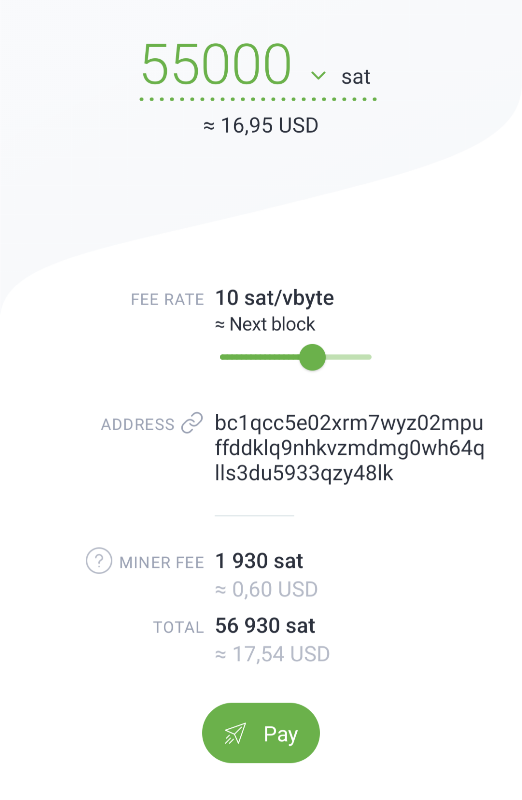Screen dimensions: 522x800
Task: Click the MINER FEE label
Action: click(162, 562)
